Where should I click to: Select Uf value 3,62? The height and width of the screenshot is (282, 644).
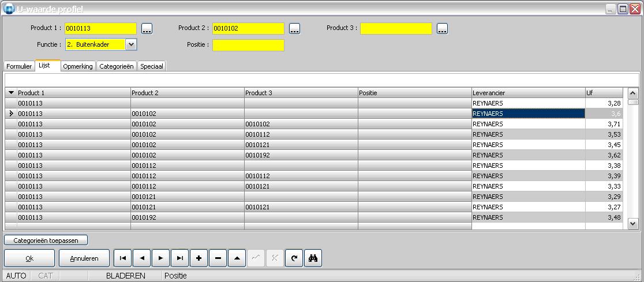tap(604, 155)
